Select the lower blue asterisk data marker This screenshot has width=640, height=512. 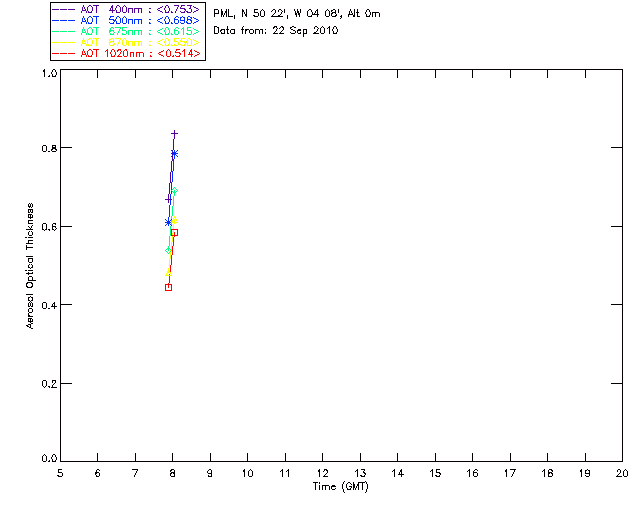point(168,223)
